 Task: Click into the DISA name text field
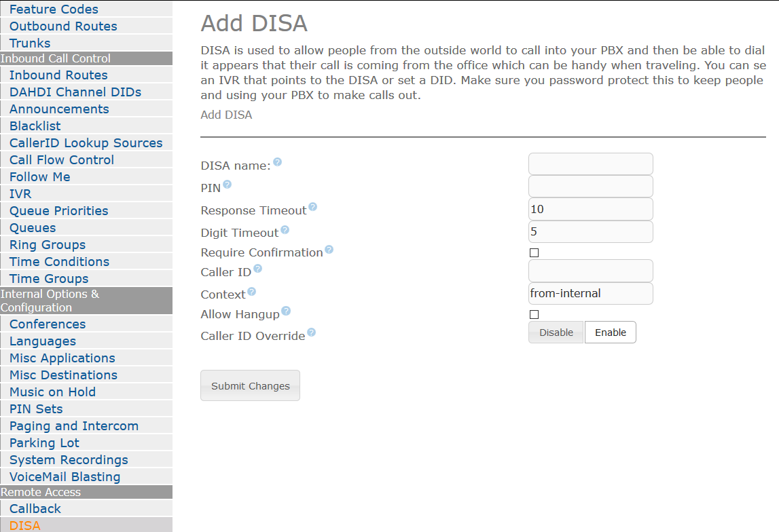pos(590,164)
